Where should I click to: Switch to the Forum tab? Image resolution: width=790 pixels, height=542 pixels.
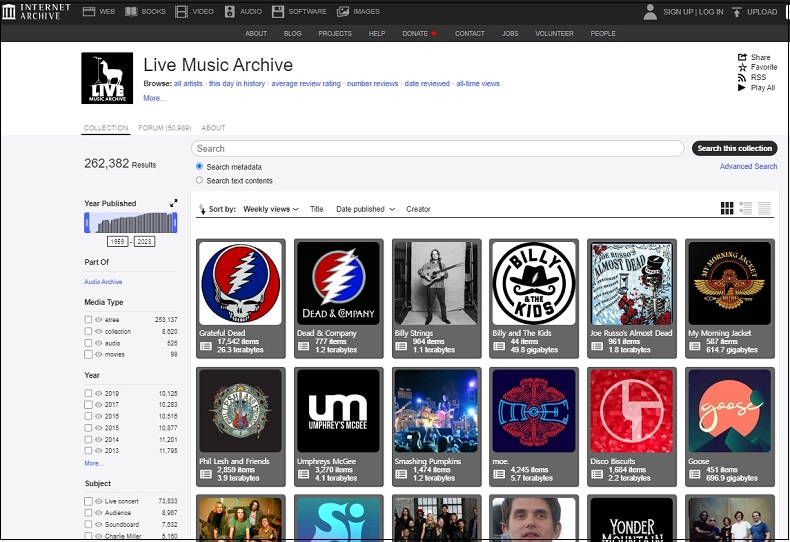pos(165,128)
